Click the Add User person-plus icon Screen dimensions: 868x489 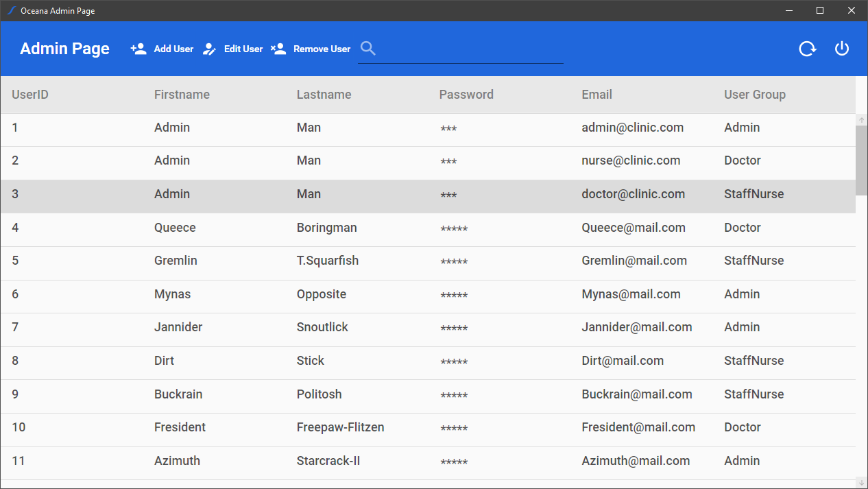pyautogui.click(x=138, y=49)
